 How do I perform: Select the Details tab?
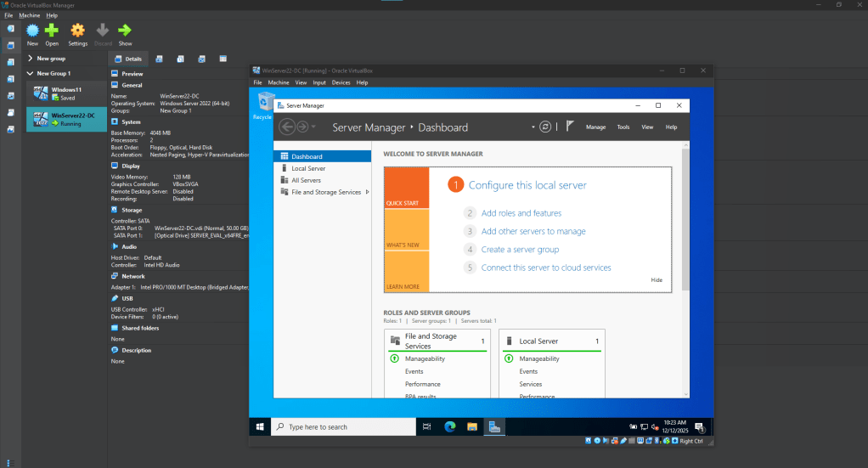pos(128,59)
